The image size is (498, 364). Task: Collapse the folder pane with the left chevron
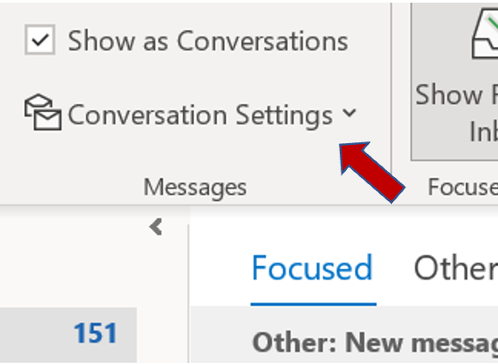(156, 227)
